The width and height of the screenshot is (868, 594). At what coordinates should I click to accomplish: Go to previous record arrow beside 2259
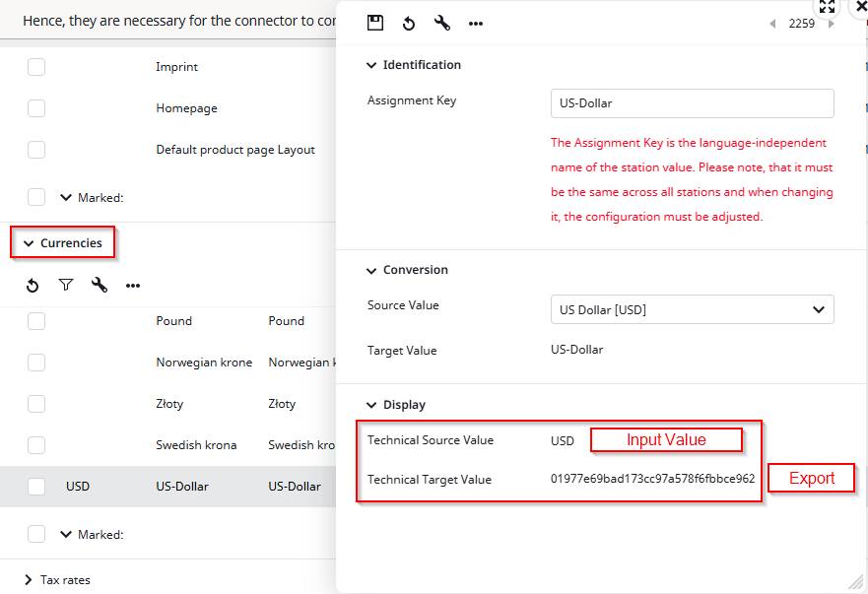point(772,24)
